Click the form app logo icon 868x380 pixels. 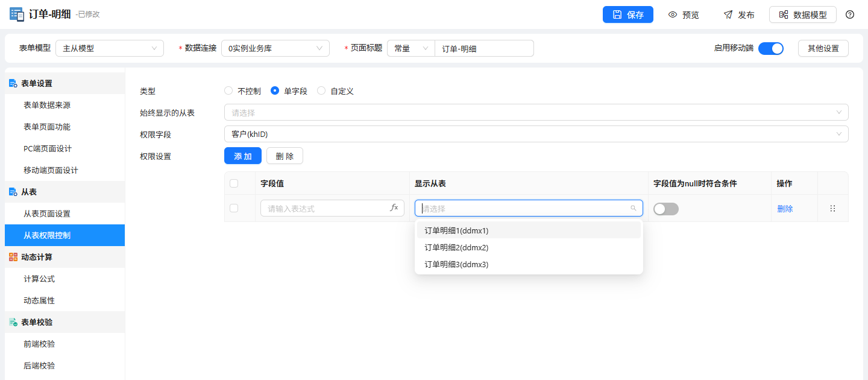coord(17,14)
